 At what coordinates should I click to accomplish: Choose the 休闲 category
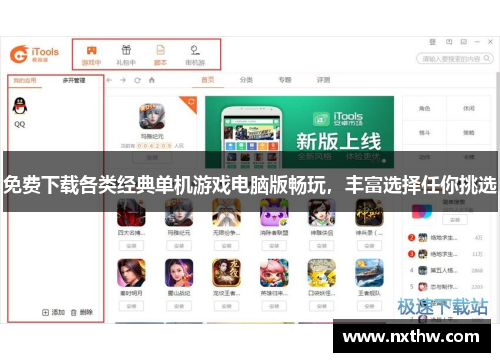pyautogui.click(x=469, y=108)
